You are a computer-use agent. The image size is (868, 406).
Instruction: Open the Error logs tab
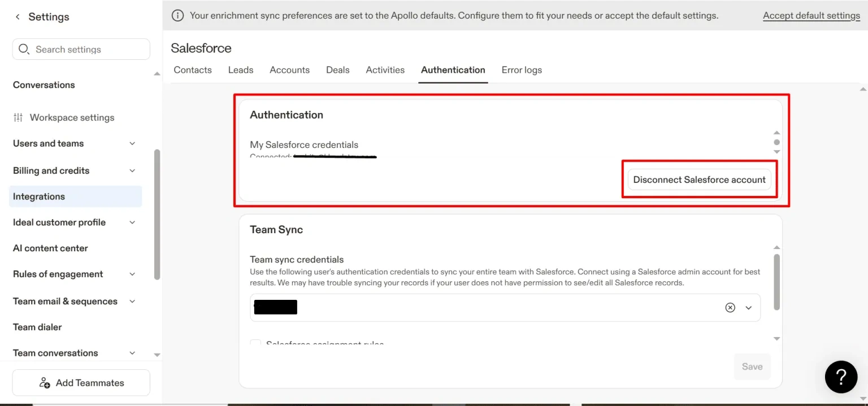point(522,70)
